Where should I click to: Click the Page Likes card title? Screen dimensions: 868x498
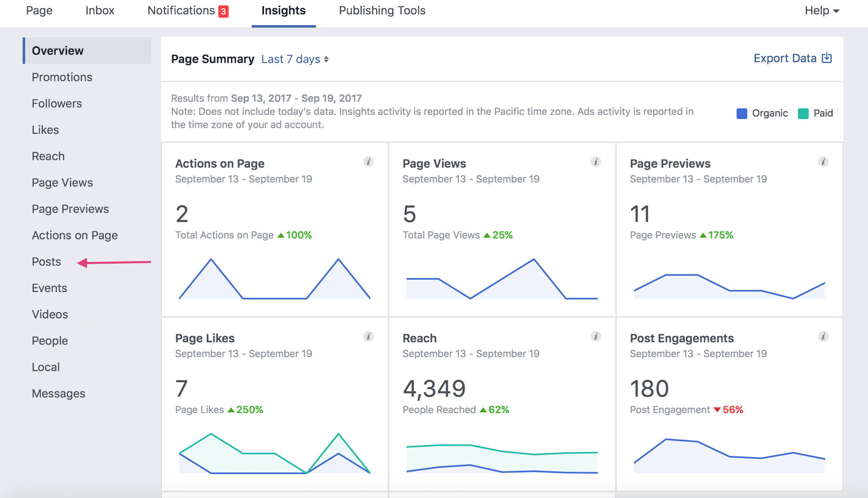click(x=205, y=338)
